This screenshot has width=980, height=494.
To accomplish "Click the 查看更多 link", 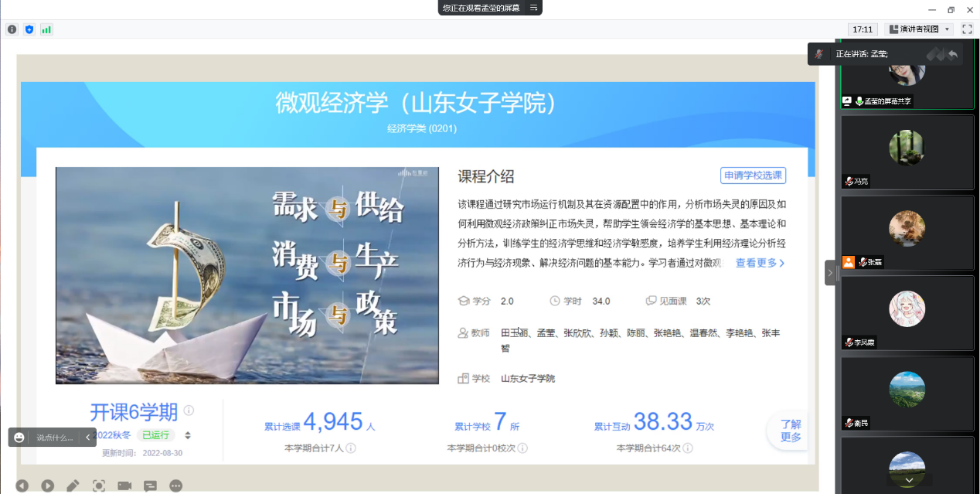I will 760,263.
